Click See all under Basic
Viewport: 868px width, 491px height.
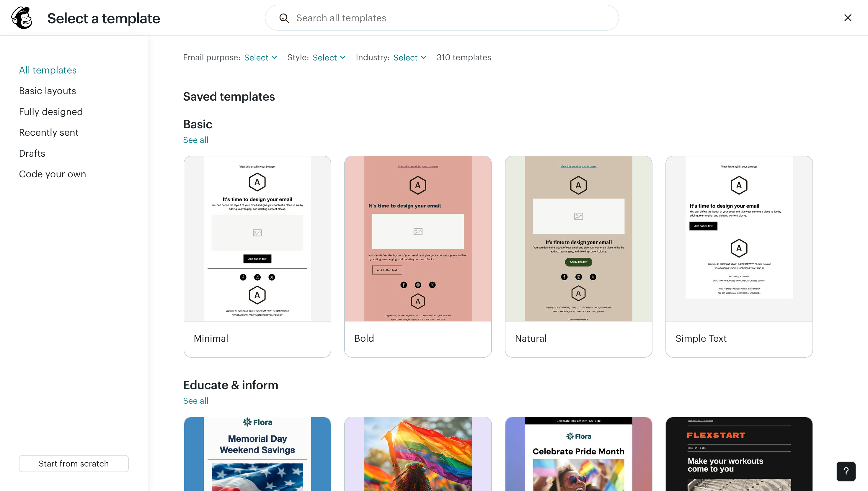[x=196, y=140]
